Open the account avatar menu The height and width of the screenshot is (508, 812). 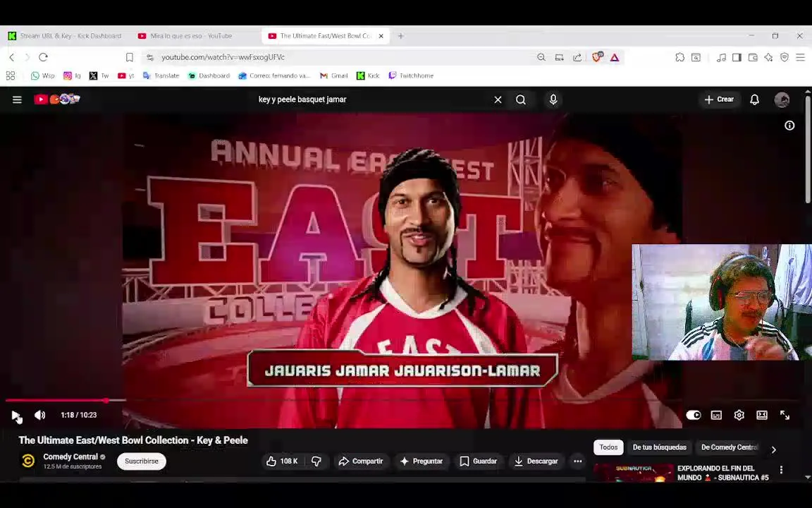pyautogui.click(x=782, y=99)
